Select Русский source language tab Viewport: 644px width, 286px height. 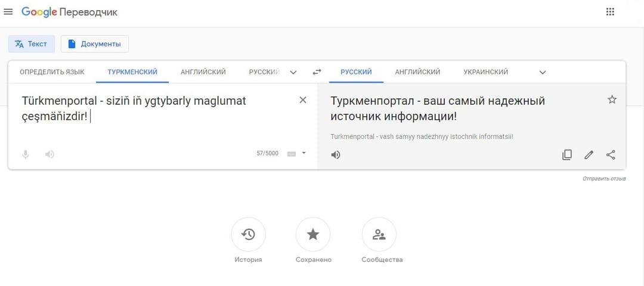tap(264, 72)
